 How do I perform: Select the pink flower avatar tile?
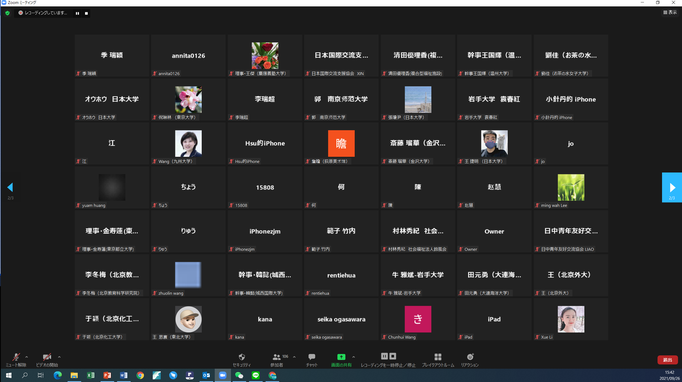click(188, 100)
